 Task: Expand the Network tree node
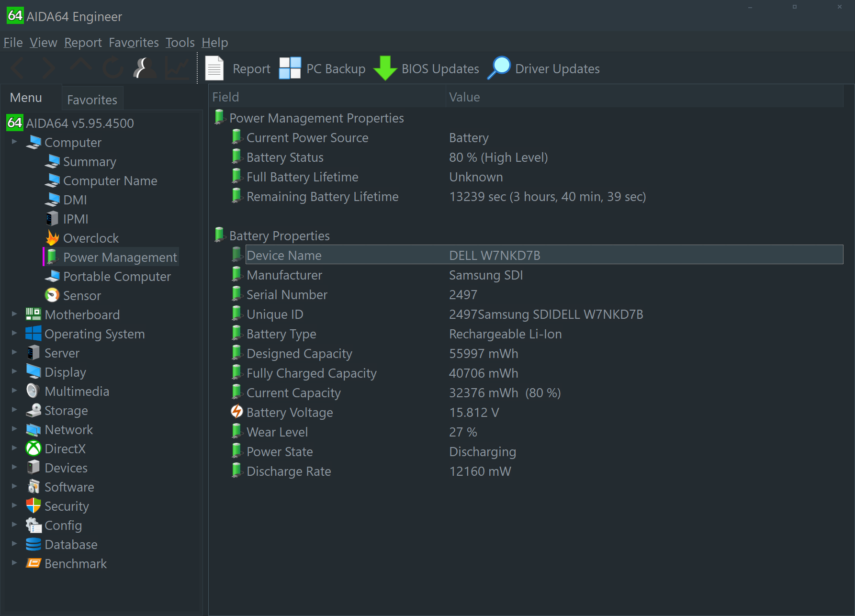point(14,429)
